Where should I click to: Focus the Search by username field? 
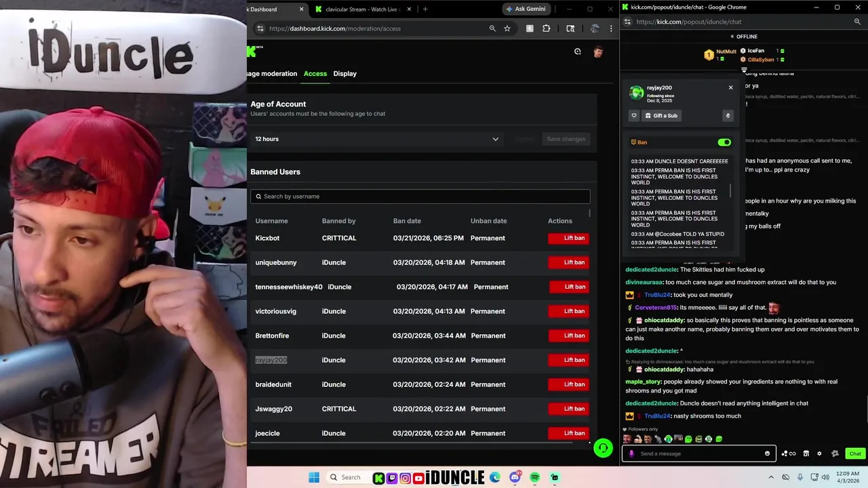420,197
